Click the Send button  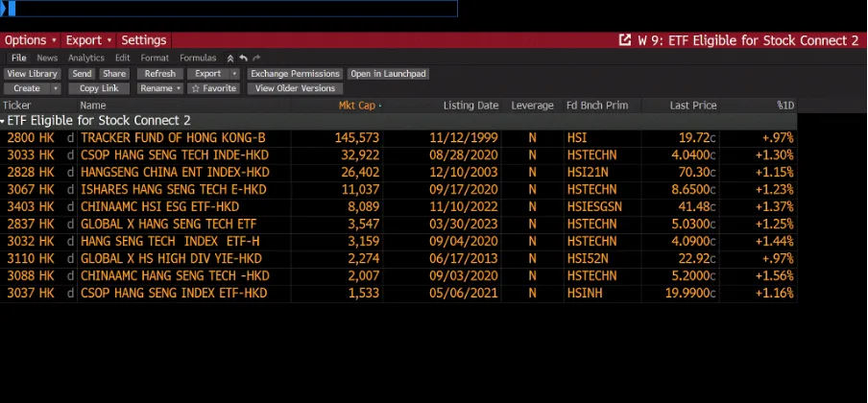coord(82,74)
